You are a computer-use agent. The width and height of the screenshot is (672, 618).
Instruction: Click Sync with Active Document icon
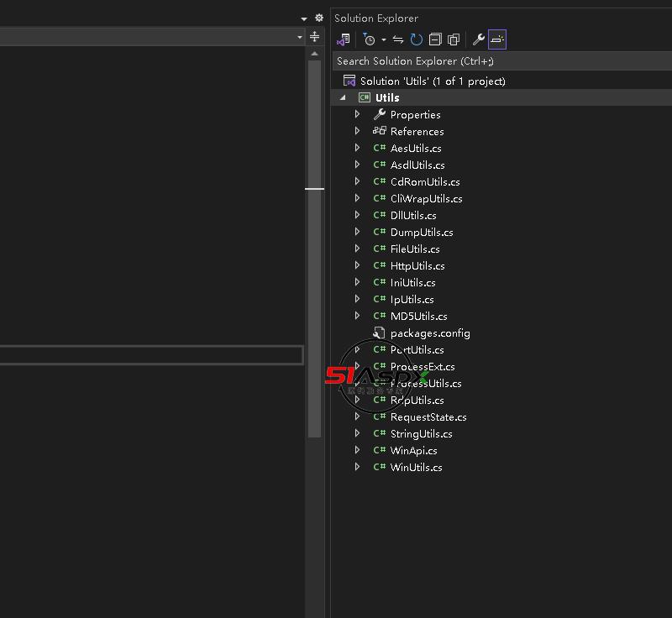(398, 39)
